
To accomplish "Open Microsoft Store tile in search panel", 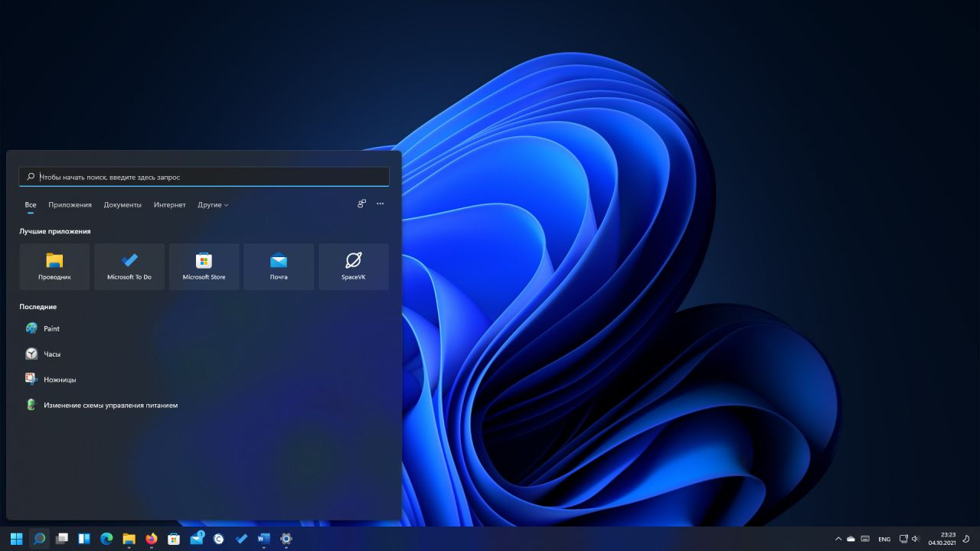I will 204,266.
